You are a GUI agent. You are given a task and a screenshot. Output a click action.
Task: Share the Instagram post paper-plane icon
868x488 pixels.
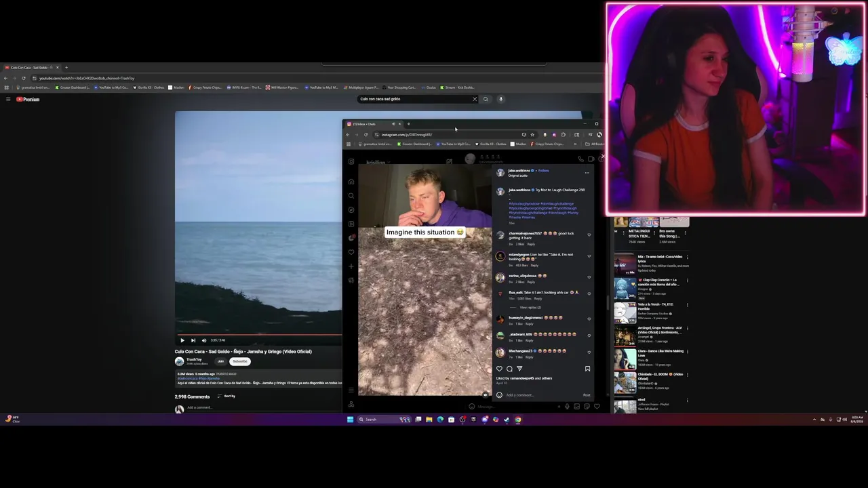(x=519, y=369)
